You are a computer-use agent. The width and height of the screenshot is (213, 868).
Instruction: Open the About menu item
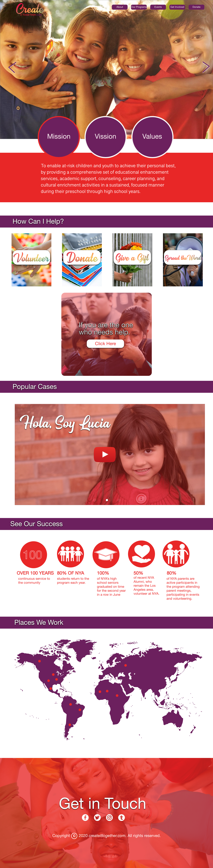(120, 7)
